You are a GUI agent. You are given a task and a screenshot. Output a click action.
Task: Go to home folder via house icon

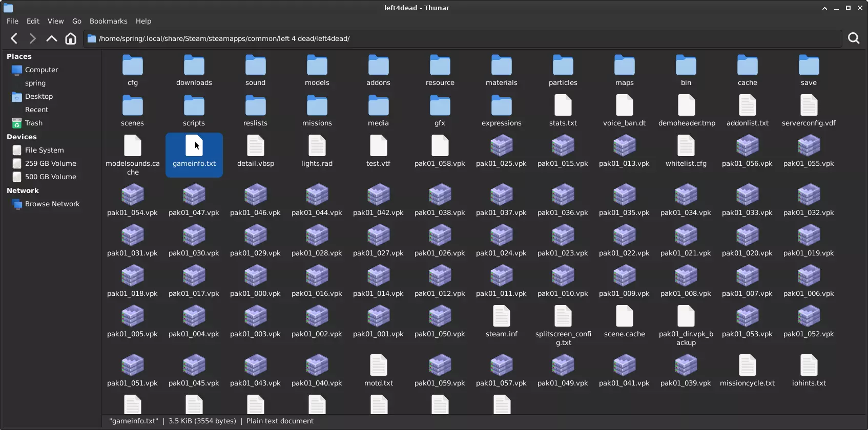coord(71,38)
